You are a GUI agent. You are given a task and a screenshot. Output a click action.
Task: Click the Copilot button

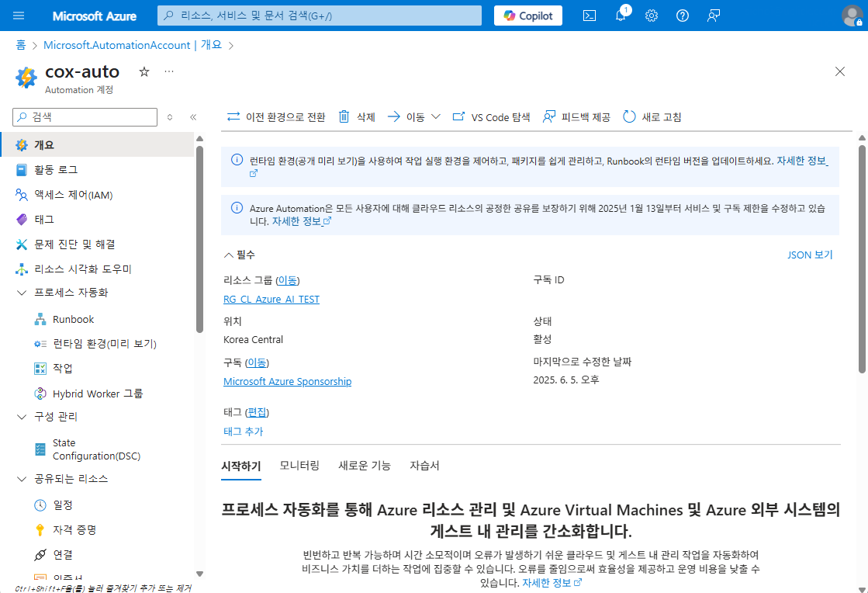[x=528, y=16]
